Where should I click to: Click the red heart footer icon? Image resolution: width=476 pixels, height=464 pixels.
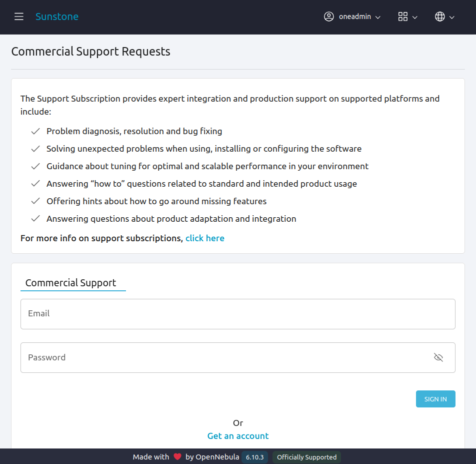pyautogui.click(x=177, y=456)
